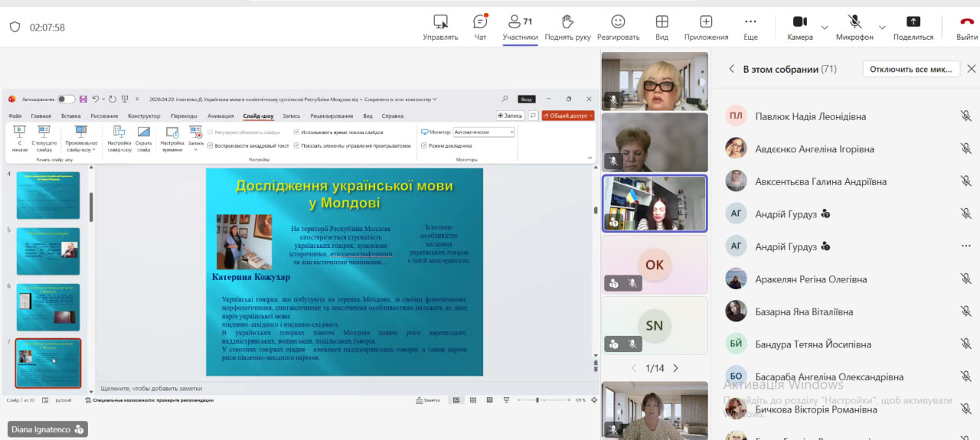This screenshot has width=980, height=440.
Task: Click the PowerPoint undo arrow
Action: 95,99
